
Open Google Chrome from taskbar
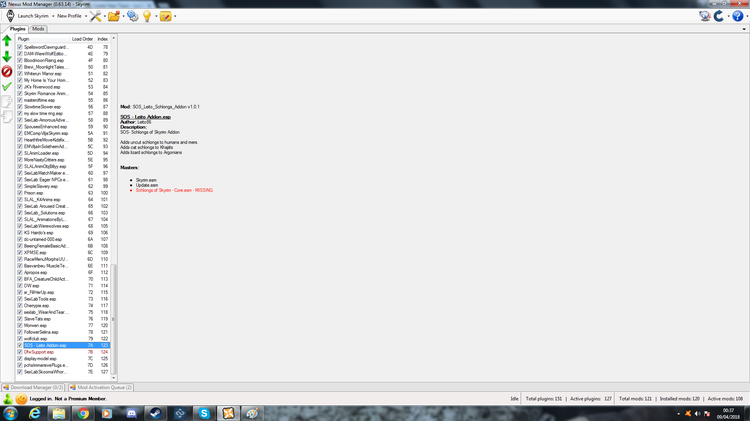coord(83,413)
